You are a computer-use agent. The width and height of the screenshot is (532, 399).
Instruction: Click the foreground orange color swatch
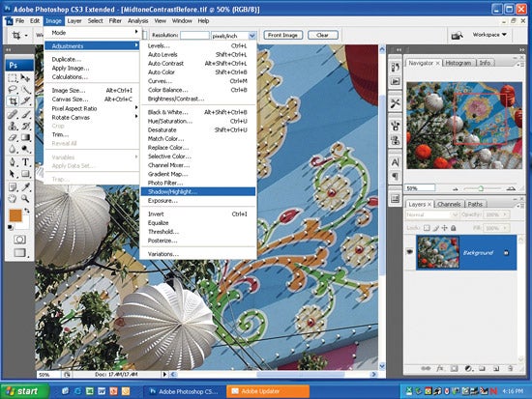(x=15, y=215)
